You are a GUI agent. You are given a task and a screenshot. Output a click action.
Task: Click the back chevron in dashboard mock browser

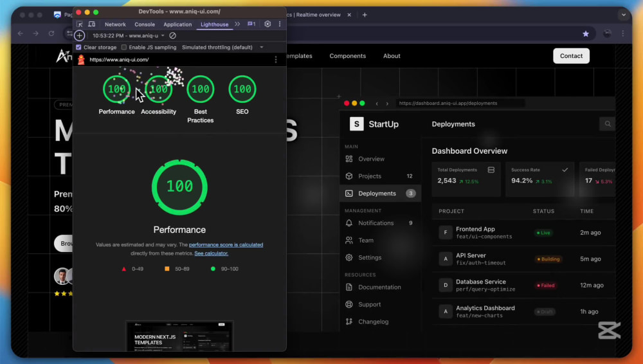click(377, 104)
